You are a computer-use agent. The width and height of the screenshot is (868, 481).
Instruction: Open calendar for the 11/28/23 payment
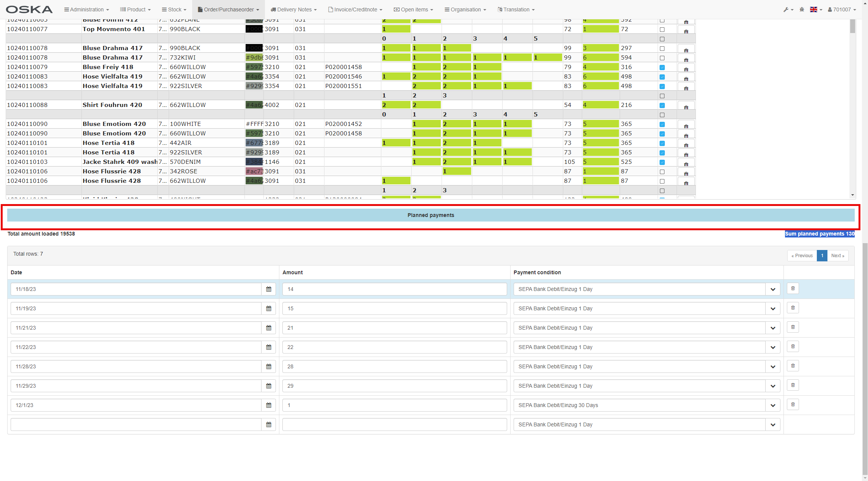point(268,366)
